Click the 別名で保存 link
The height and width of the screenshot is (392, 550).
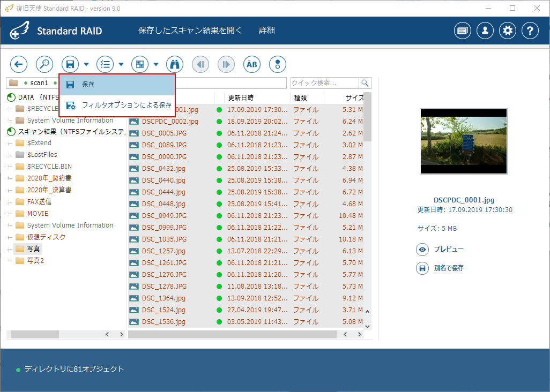coord(449,268)
